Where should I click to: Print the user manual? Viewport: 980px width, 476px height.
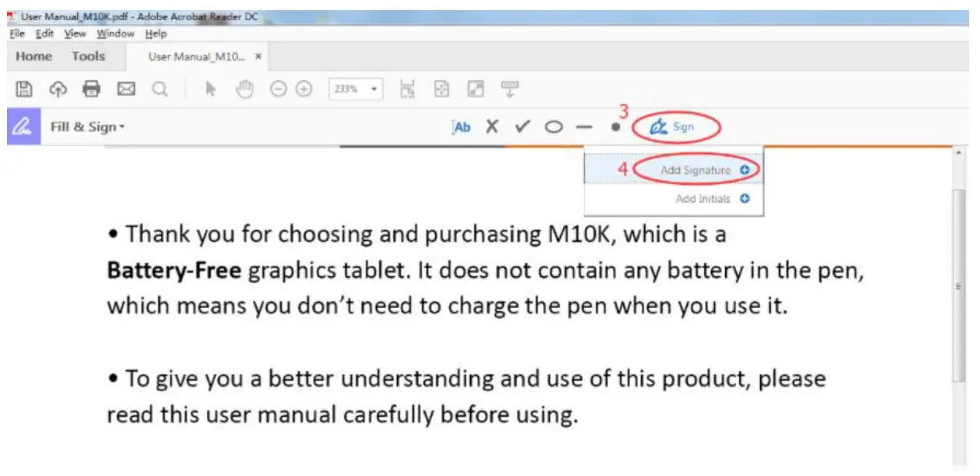(x=92, y=89)
